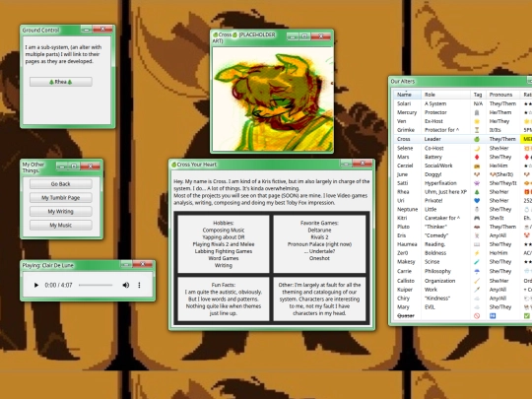Click the "Favorite Games:" box heading
532x399 pixels.
[x=319, y=223]
